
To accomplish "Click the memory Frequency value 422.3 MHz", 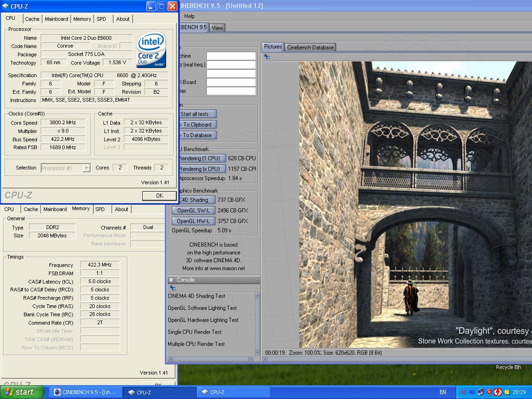I will tap(100, 265).
